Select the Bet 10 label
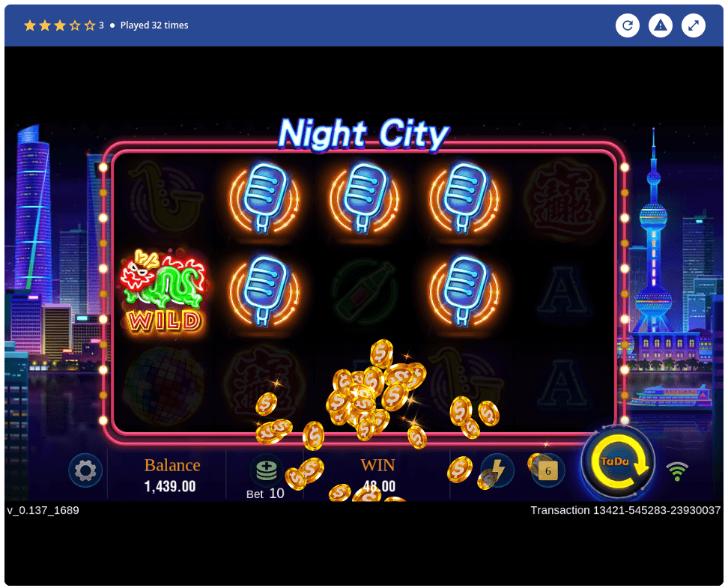 coord(265,494)
